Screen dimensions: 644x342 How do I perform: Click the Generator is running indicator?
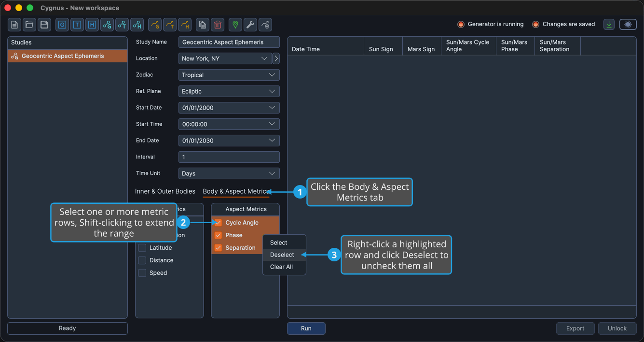491,24
